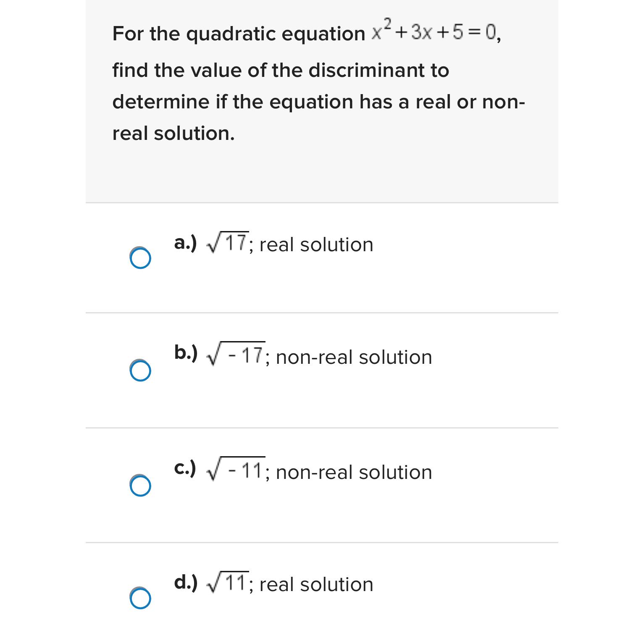Screen dimensions: 644x644
Task: Click "real solution" text in option a
Action: click(x=316, y=244)
